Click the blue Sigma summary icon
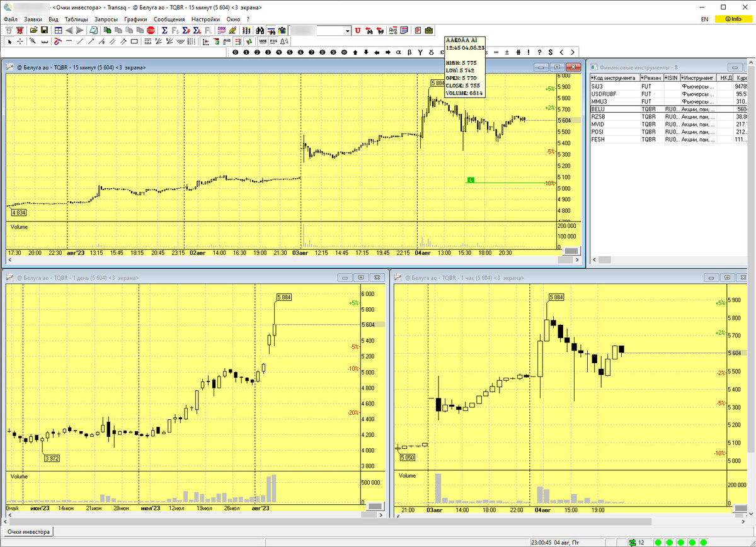This screenshot has height=547, width=756. pos(164,30)
